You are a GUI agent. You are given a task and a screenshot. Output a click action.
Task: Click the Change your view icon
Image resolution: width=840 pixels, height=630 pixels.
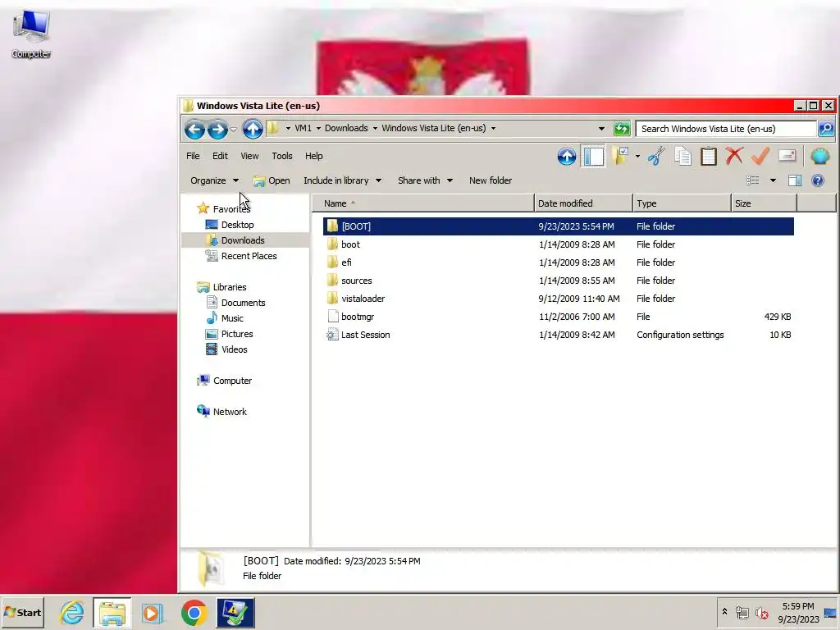pos(753,180)
